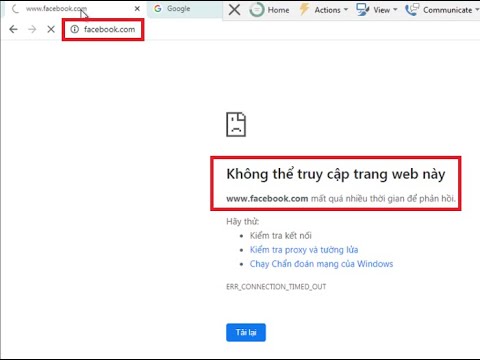Click the ERR_CONNECTION_TIMED_OUT error code

[x=276, y=287]
